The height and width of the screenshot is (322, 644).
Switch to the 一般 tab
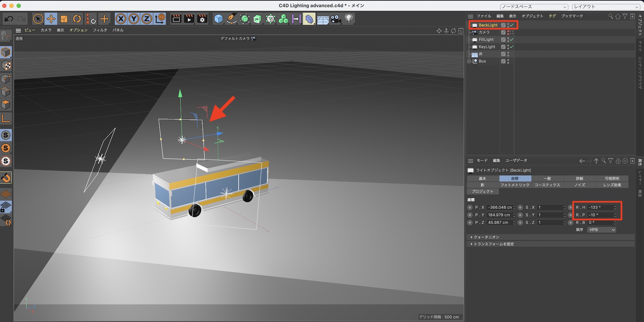pos(547,179)
